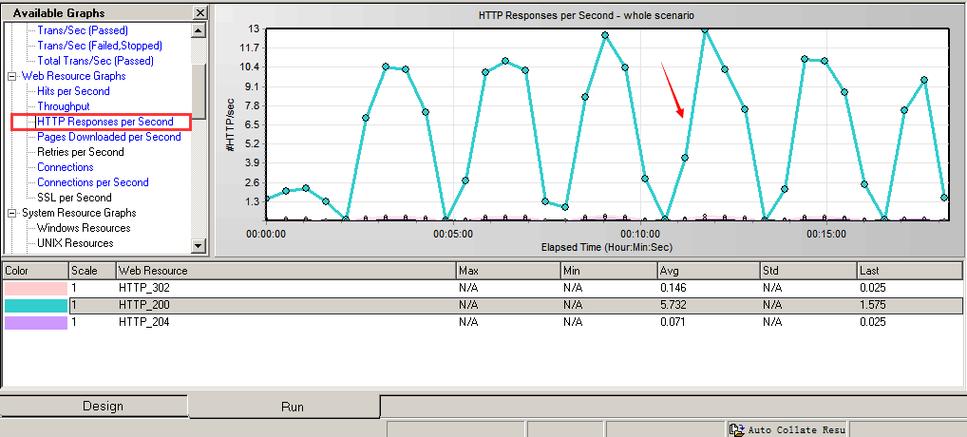
Task: Click the HTTP_204 purple color swatch
Action: click(x=34, y=322)
